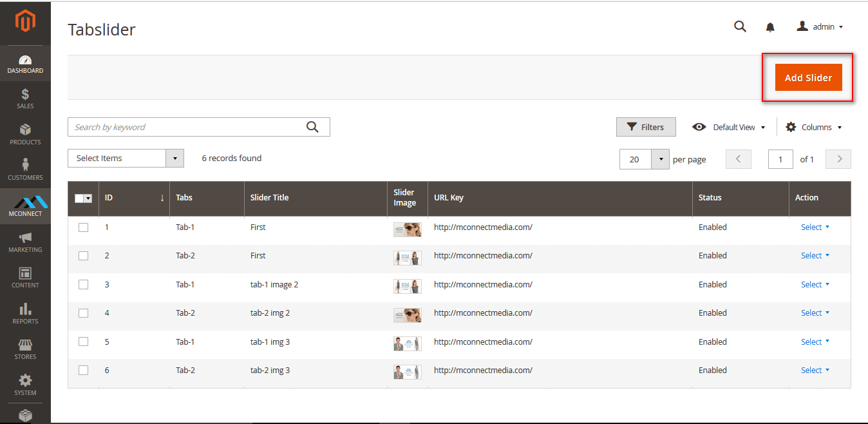868x424 pixels.
Task: Select the checkbox for row ID 6
Action: tap(83, 371)
